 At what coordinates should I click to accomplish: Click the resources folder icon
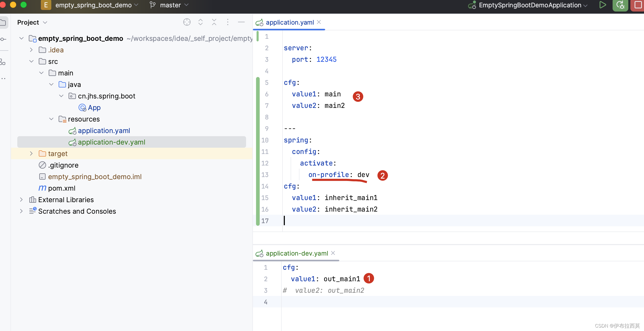[62, 119]
